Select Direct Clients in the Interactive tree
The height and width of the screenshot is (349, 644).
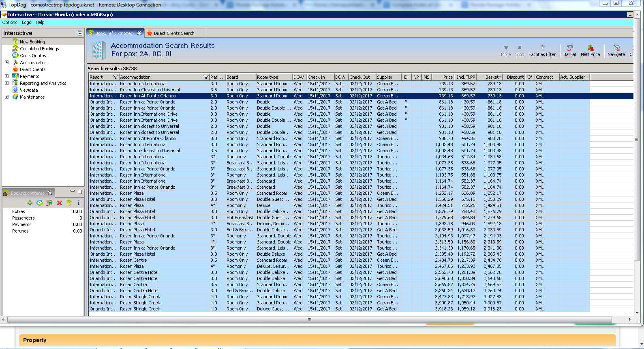[33, 69]
